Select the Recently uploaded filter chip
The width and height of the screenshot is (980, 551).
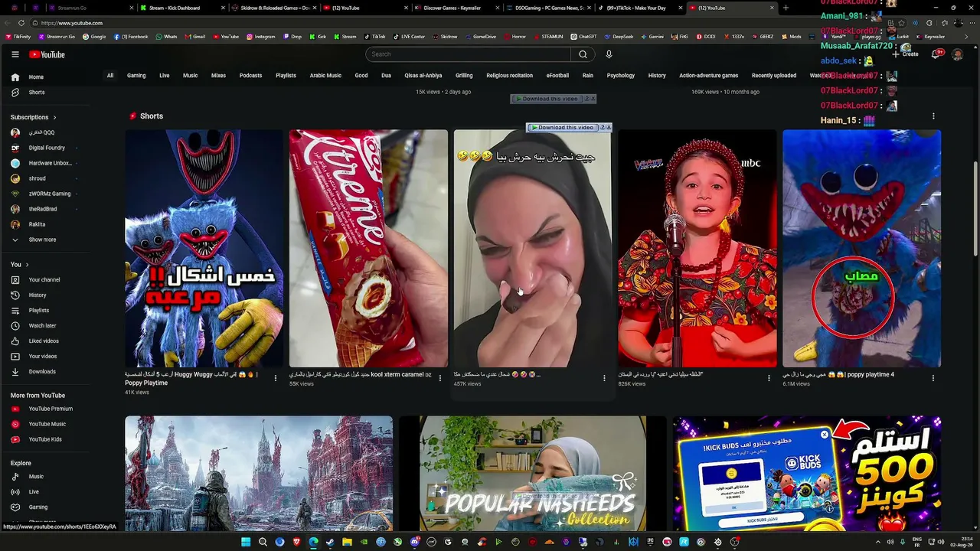(x=774, y=76)
